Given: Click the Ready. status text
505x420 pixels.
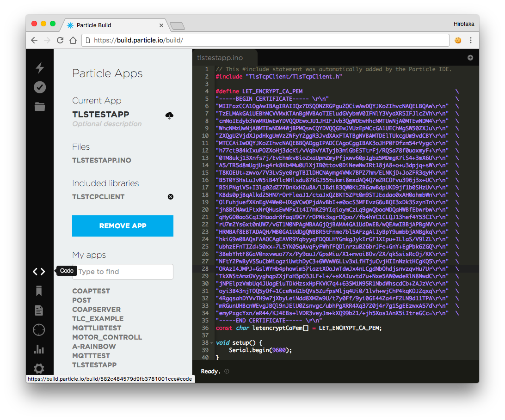Looking at the screenshot, I should (210, 371).
